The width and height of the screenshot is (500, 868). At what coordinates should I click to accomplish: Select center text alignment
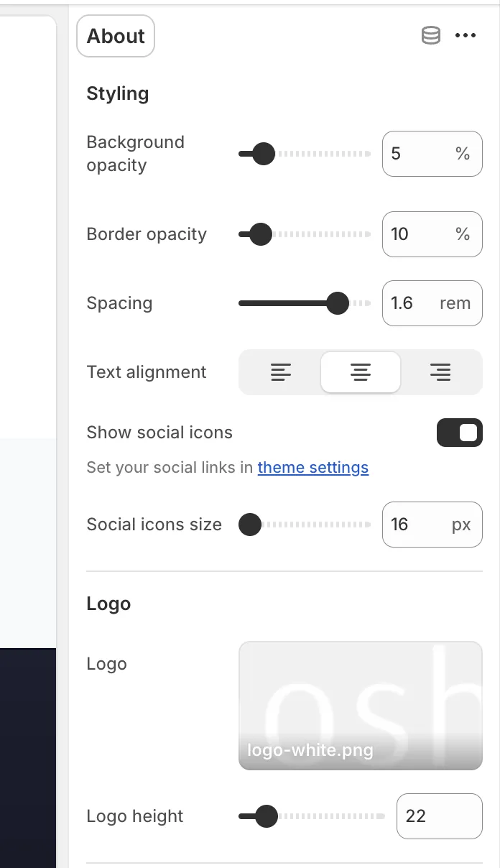361,372
